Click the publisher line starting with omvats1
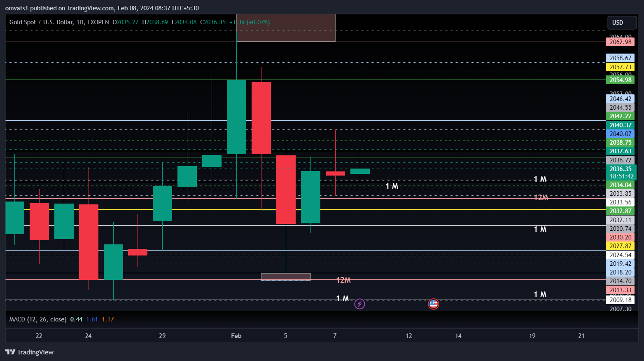Viewport: 644px width, 361px height. pyautogui.click(x=102, y=8)
